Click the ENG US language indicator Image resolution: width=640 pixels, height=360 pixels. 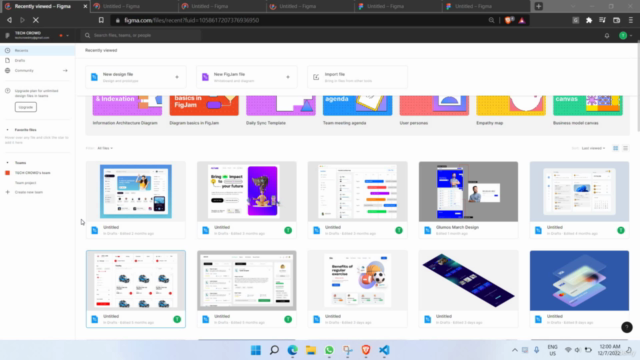[x=552, y=350]
